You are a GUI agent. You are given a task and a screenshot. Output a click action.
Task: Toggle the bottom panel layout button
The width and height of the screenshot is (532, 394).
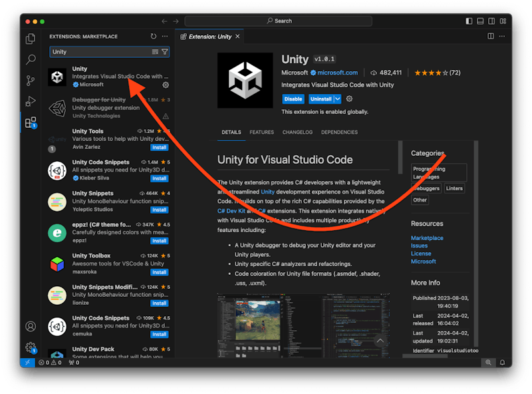click(481, 21)
